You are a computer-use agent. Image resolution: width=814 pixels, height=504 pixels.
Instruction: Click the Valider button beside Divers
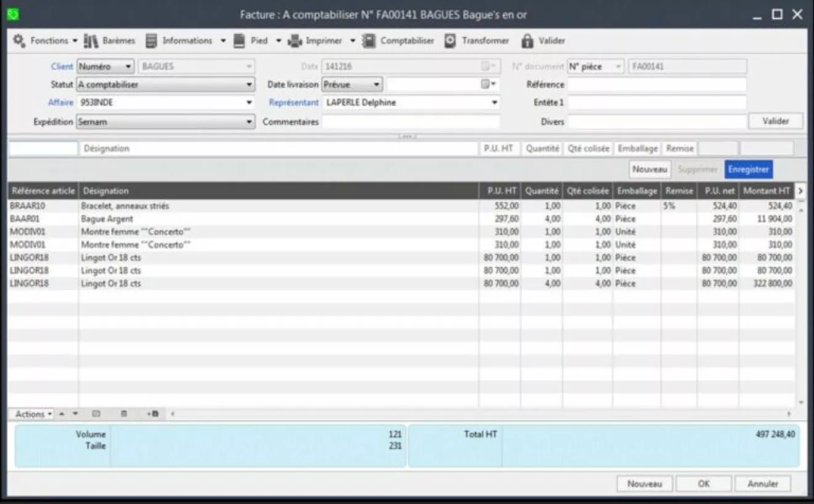tap(776, 121)
